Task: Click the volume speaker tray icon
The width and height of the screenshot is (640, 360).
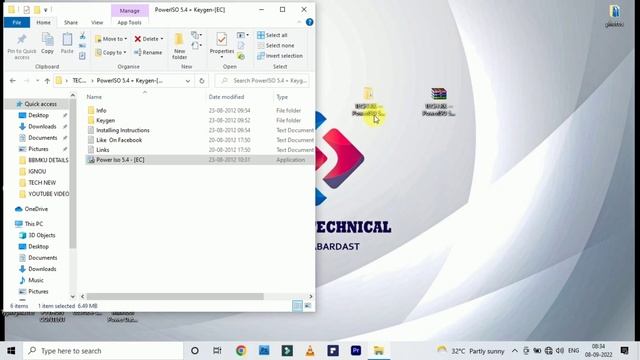Action: (560, 351)
